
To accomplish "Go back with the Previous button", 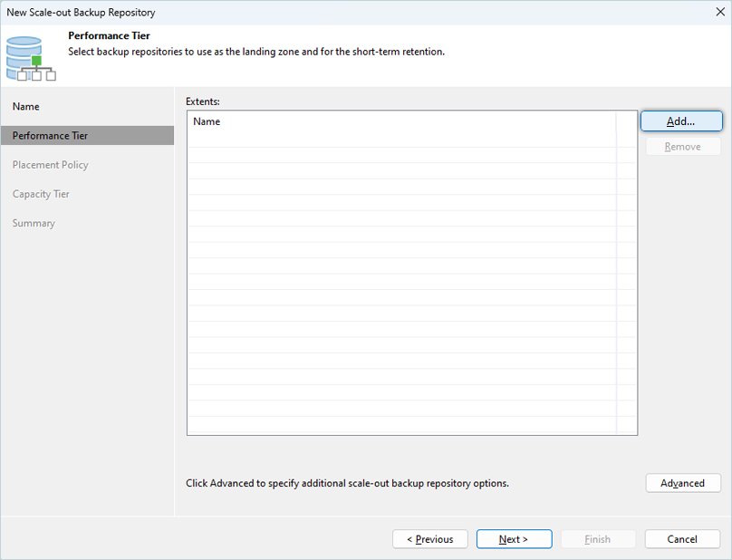I will tap(429, 539).
